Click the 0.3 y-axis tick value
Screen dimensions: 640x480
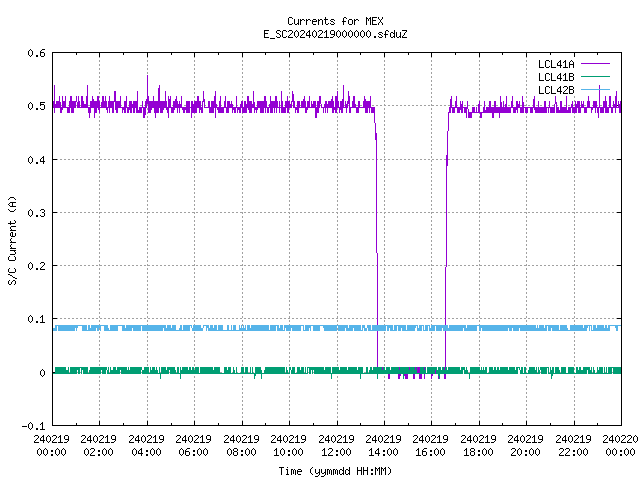point(37,213)
